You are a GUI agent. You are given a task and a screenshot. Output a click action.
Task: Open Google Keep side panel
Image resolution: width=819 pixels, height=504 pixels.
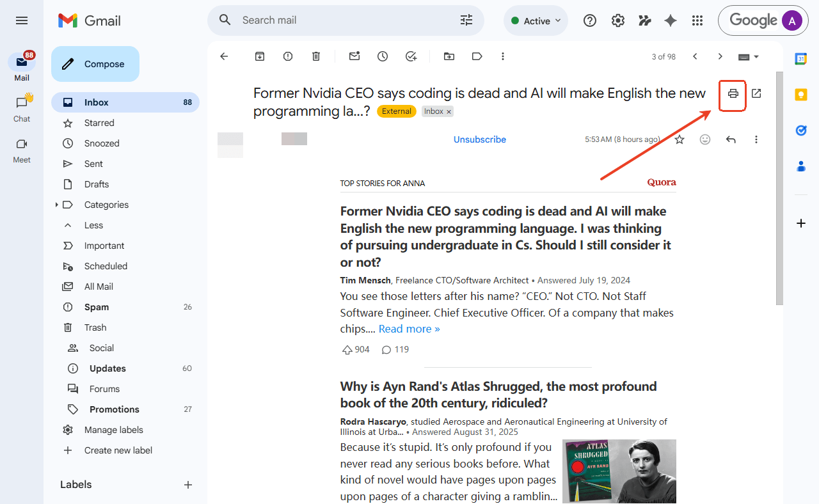pyautogui.click(x=801, y=95)
